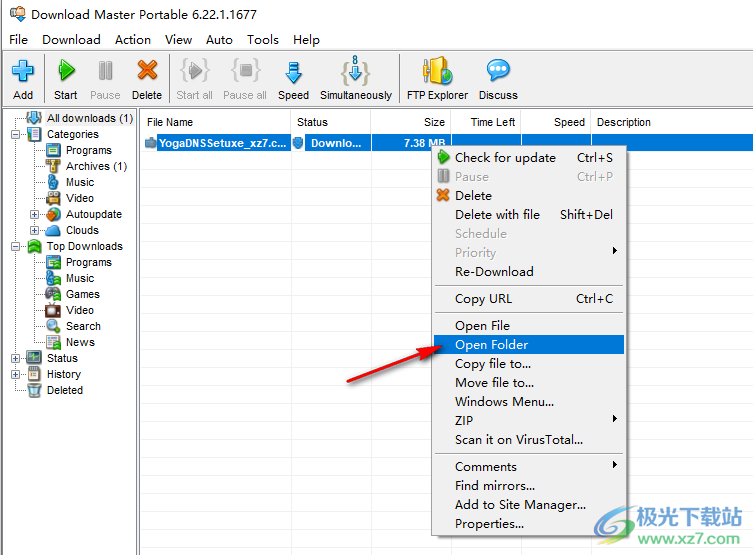This screenshot has width=753, height=555.
Task: Select Archives (1) category
Action: click(x=96, y=166)
